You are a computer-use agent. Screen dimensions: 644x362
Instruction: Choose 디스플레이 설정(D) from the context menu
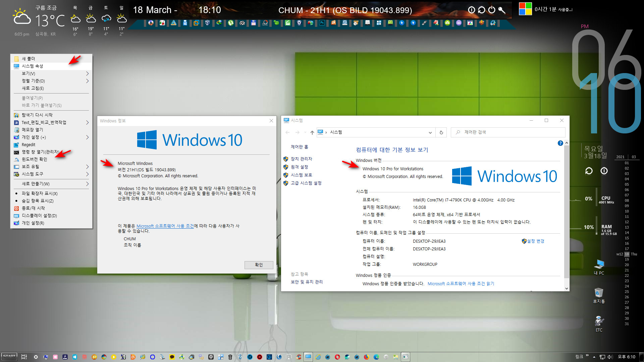(51, 216)
